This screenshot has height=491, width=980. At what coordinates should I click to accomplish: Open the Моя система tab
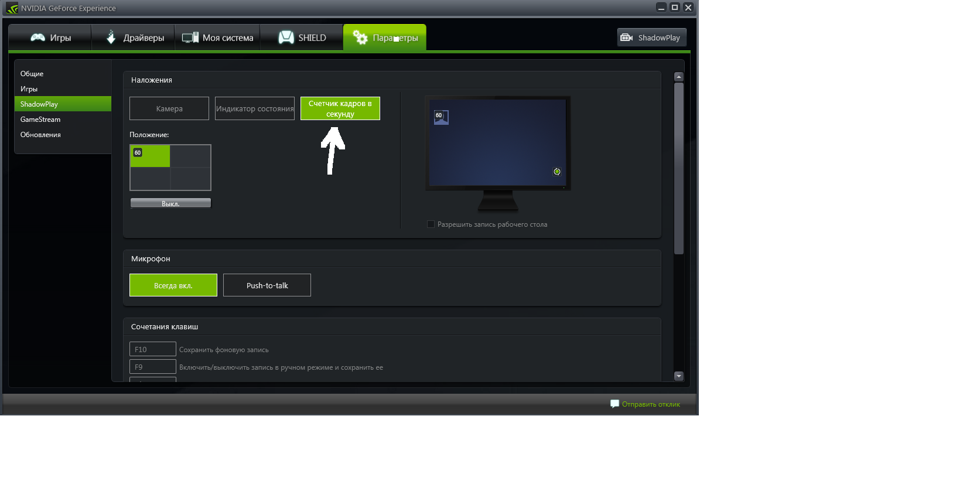(x=217, y=37)
